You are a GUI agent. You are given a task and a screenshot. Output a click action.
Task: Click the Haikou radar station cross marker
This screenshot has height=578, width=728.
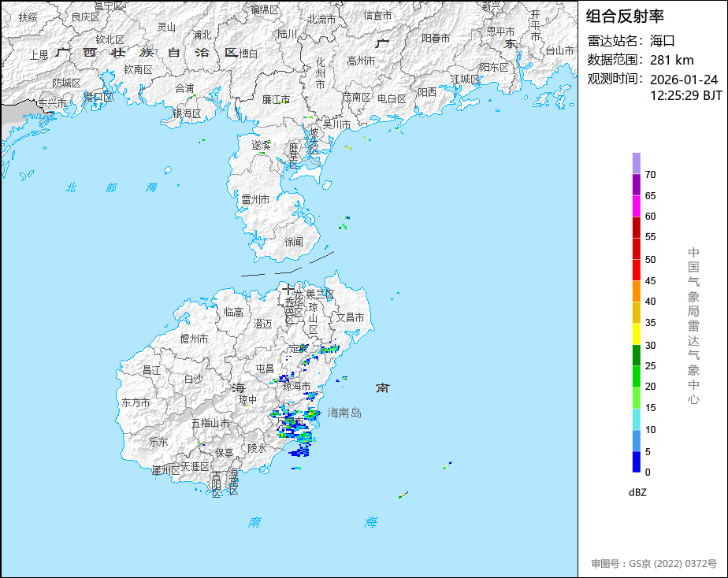(288, 289)
